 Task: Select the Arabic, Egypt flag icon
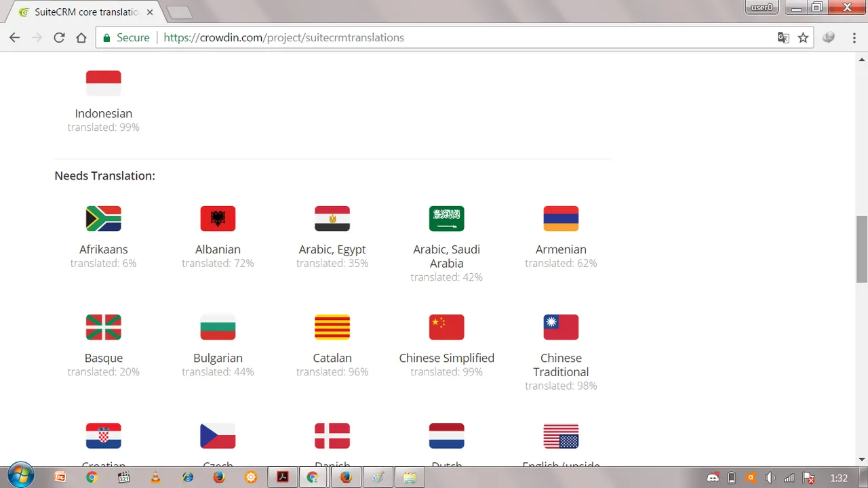coord(332,219)
